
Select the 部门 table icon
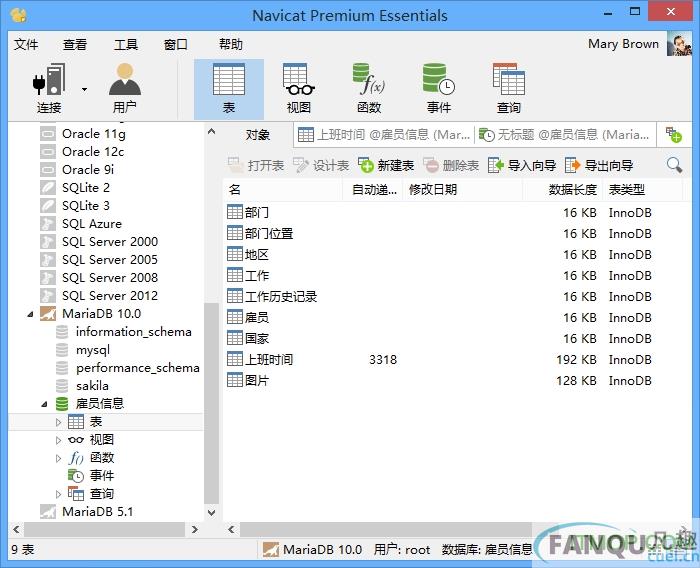point(235,212)
